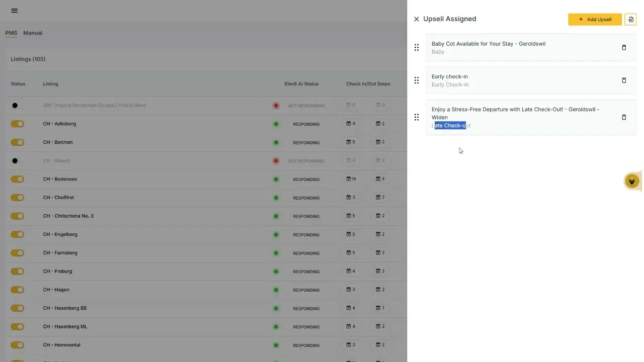644x362 pixels.
Task: Toggle status for CH - Hagen
Action: (x=18, y=290)
